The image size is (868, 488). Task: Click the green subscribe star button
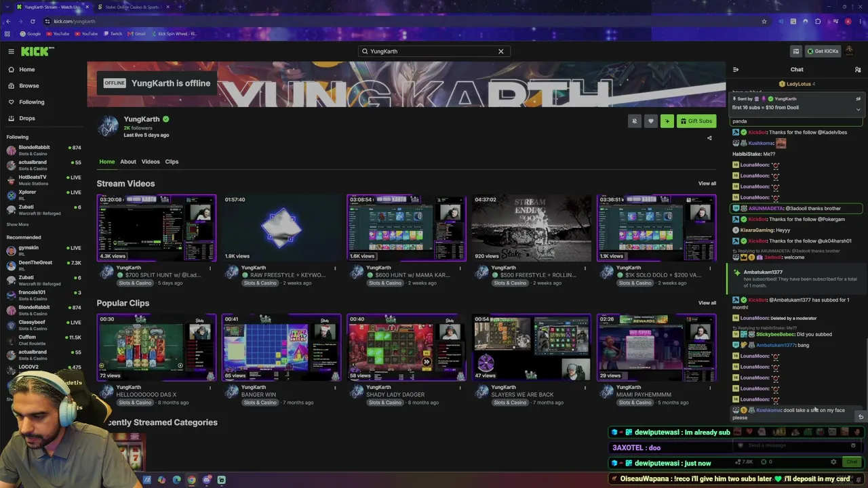pos(667,121)
